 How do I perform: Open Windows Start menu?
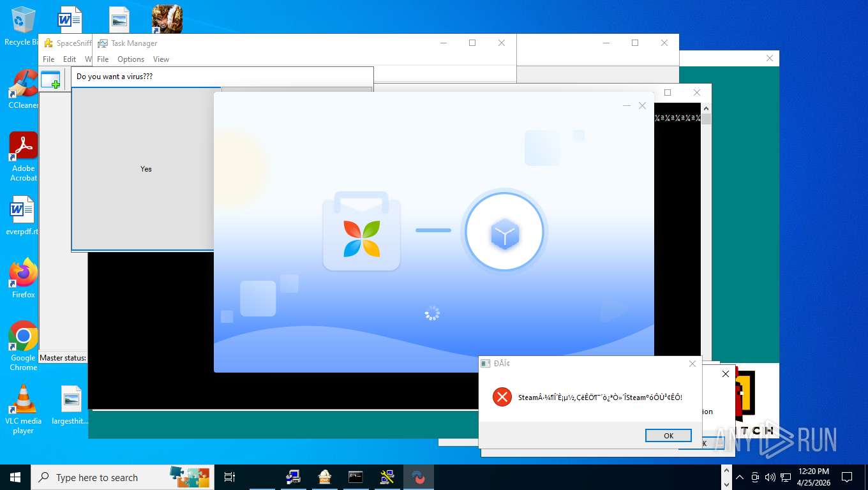(15, 477)
